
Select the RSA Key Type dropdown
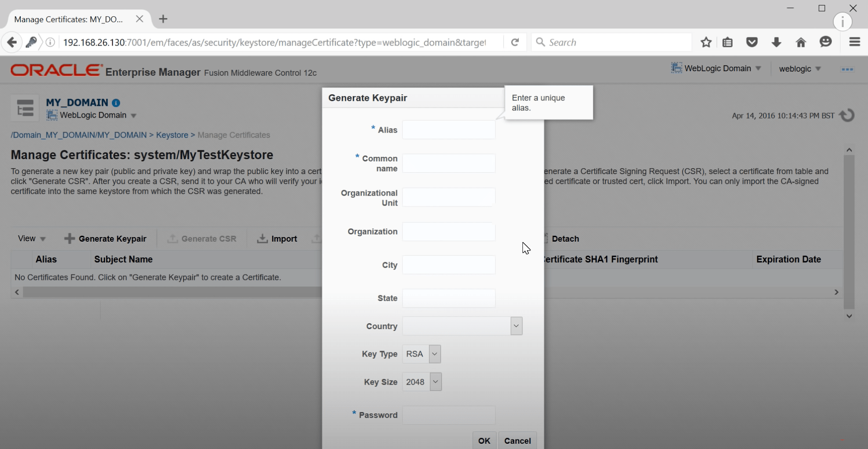coord(434,354)
